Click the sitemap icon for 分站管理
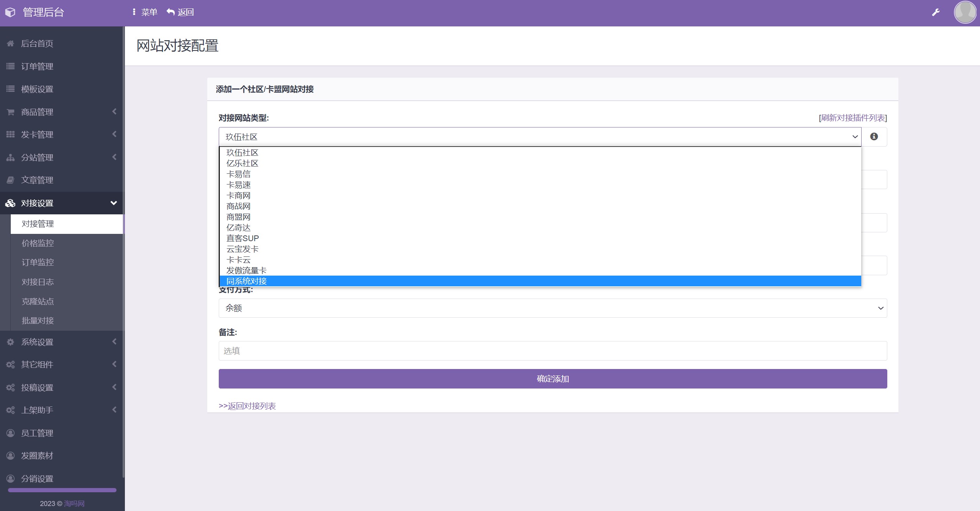This screenshot has height=511, width=980. pyautogui.click(x=10, y=157)
